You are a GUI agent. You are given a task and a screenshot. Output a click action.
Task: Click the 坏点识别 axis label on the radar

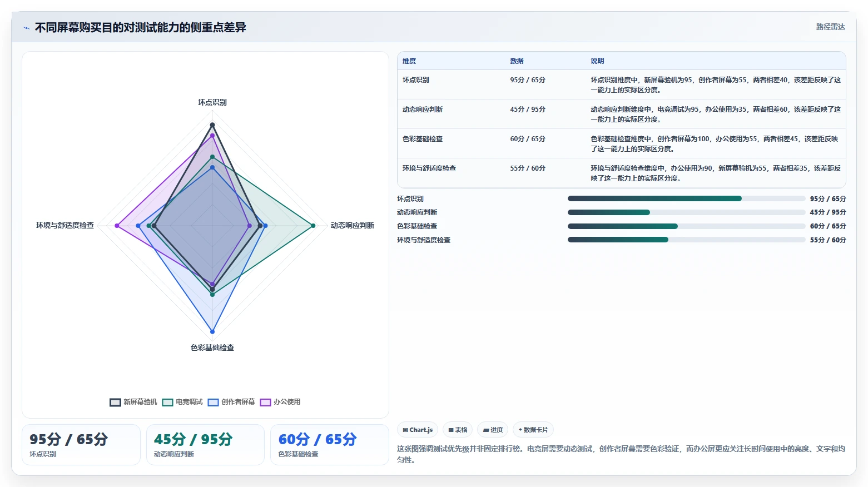coord(212,102)
